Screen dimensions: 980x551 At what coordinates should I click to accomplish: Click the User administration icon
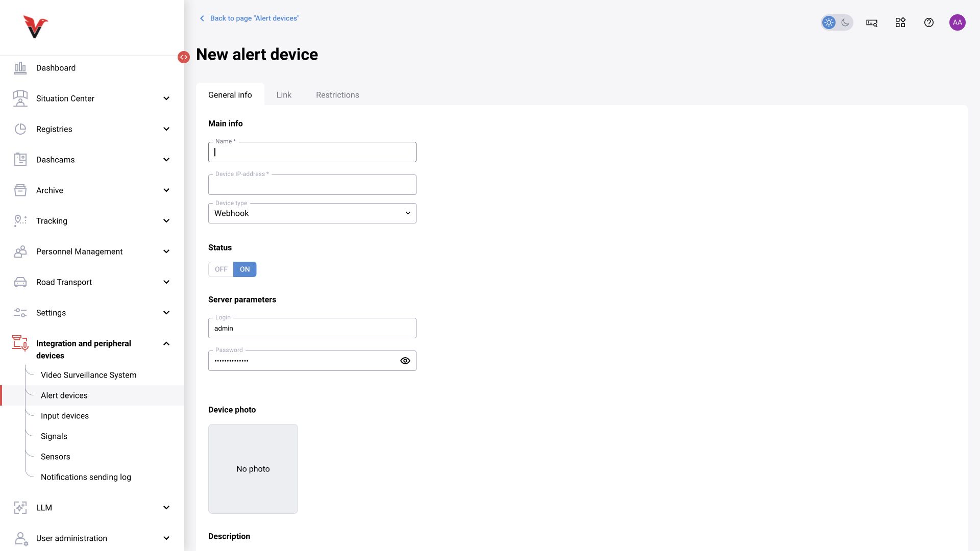pos(21,539)
